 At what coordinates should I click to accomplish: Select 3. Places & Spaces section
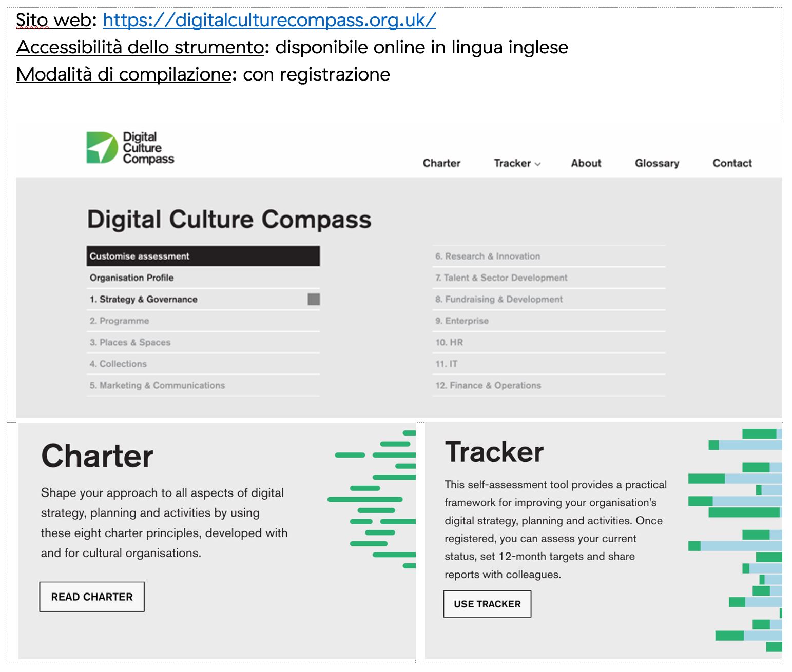coord(203,342)
